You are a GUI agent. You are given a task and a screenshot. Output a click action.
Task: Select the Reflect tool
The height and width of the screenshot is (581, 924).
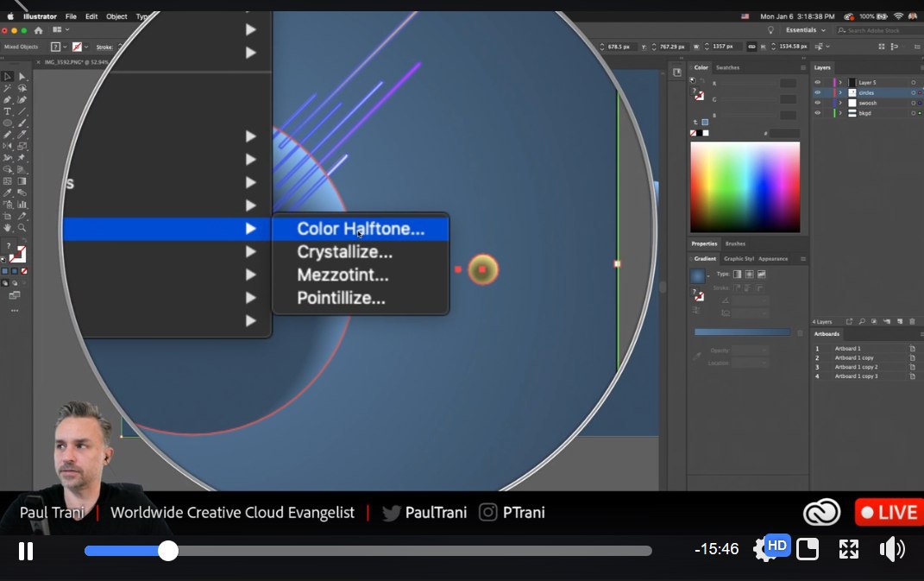point(8,146)
